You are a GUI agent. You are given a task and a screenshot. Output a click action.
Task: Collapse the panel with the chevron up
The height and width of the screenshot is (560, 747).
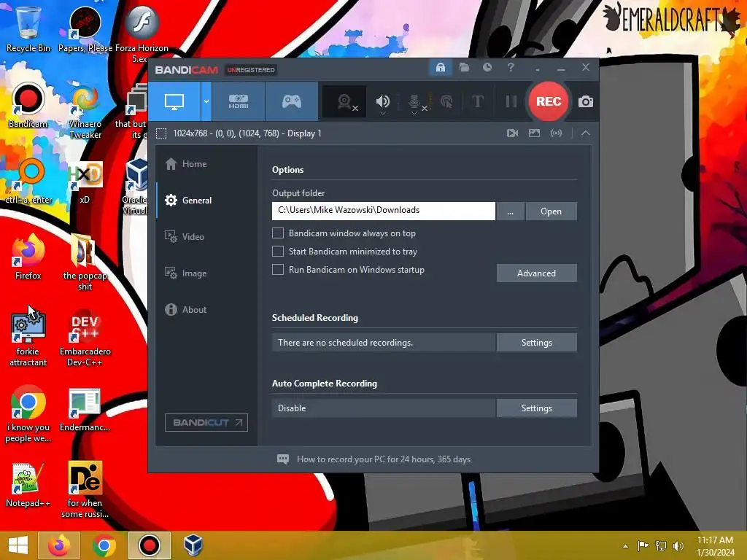coord(586,133)
